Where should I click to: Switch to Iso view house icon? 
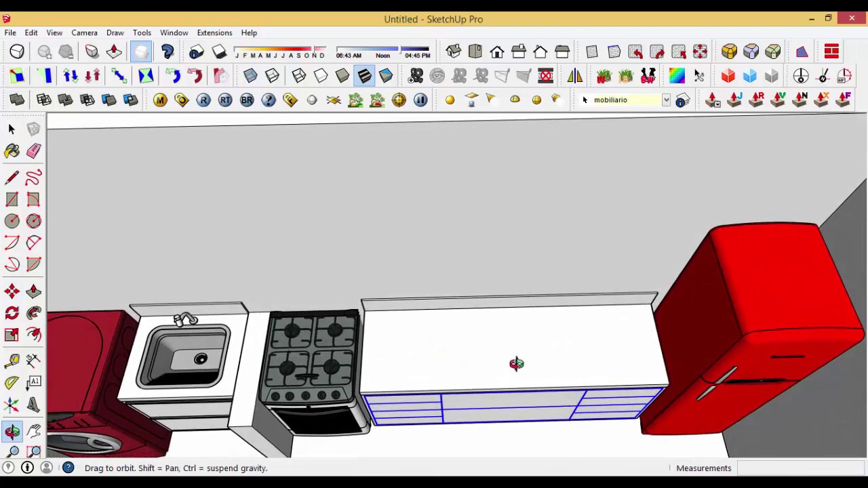pos(454,52)
